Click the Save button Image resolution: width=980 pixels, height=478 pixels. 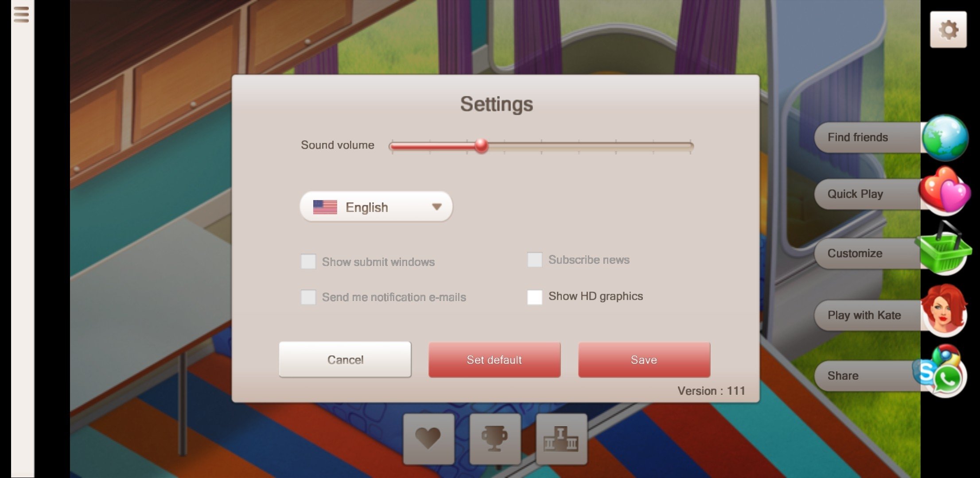[643, 359]
